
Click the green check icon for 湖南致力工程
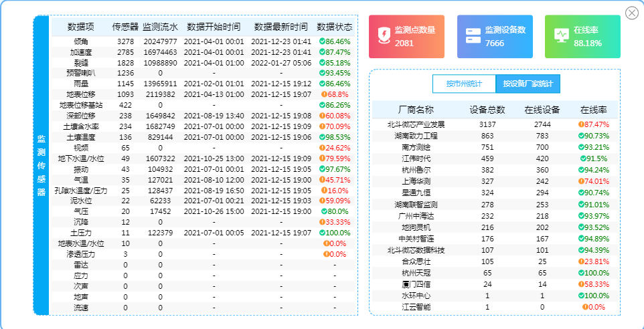pos(581,136)
